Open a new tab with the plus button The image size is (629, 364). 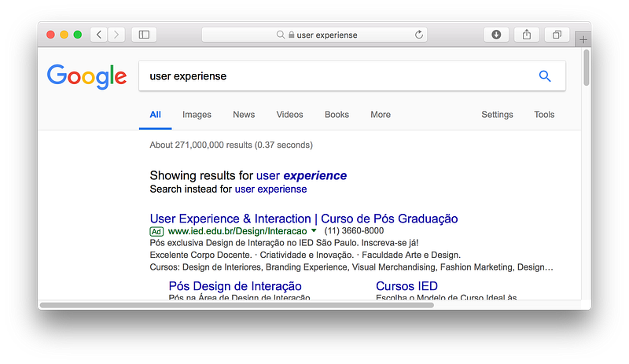583,39
